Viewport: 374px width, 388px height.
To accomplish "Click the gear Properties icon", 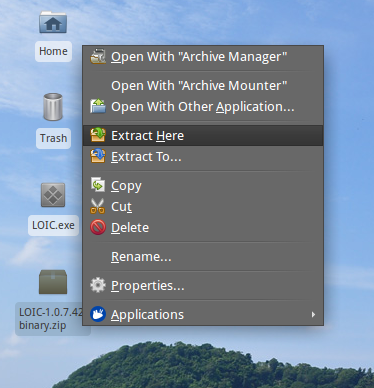I will coord(98,285).
